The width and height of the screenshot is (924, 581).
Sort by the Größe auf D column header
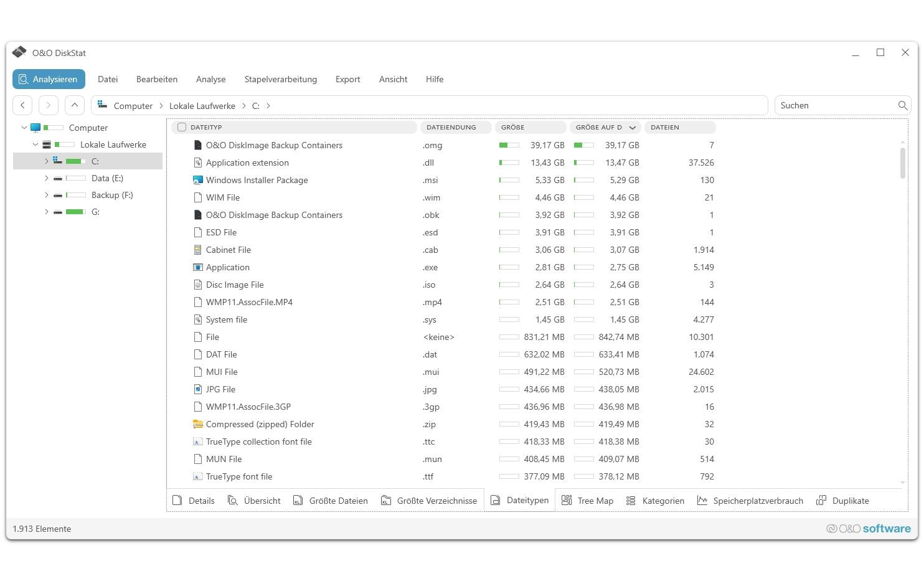coord(605,127)
